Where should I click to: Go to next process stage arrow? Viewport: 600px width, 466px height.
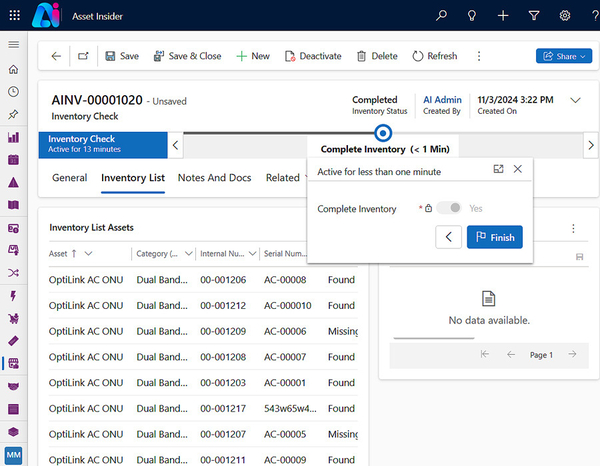[x=591, y=145]
